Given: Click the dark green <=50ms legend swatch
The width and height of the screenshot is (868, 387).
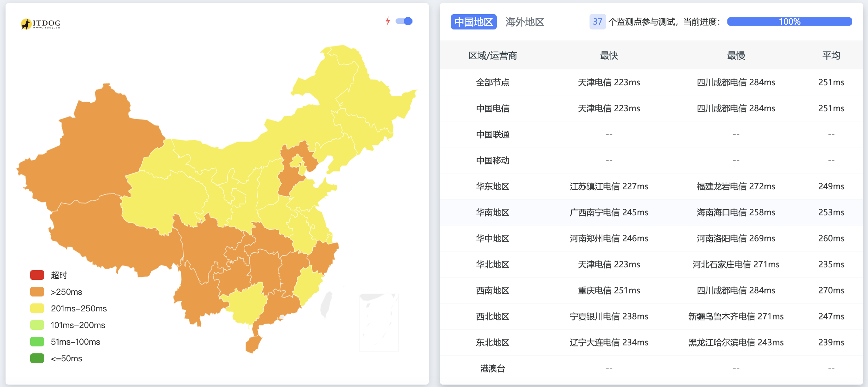Looking at the screenshot, I should point(37,358).
